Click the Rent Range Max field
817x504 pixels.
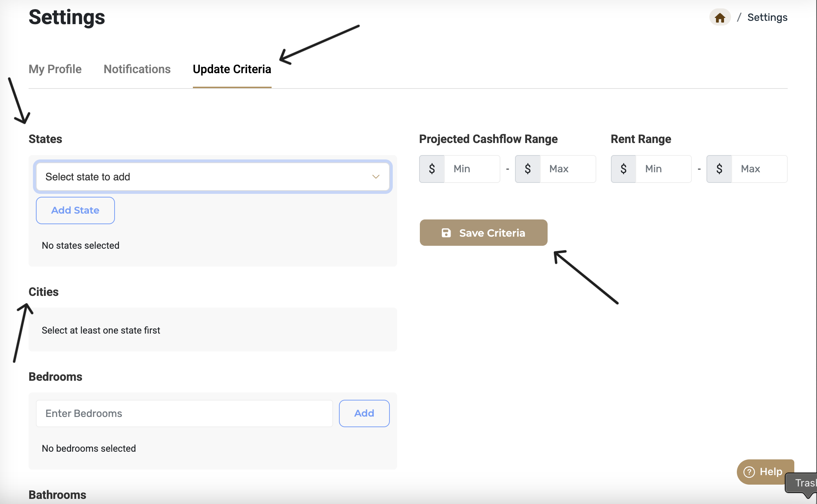(759, 169)
